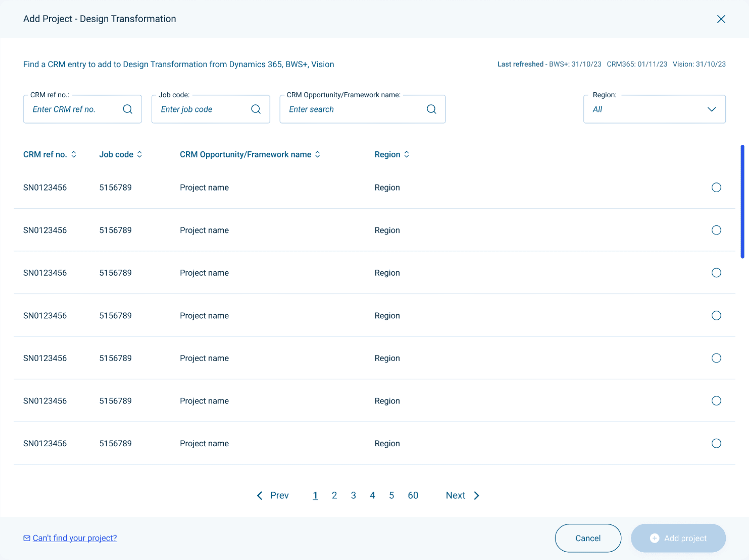Viewport: 749px width, 560px height.
Task: Sort table by Region header text
Action: (387, 154)
